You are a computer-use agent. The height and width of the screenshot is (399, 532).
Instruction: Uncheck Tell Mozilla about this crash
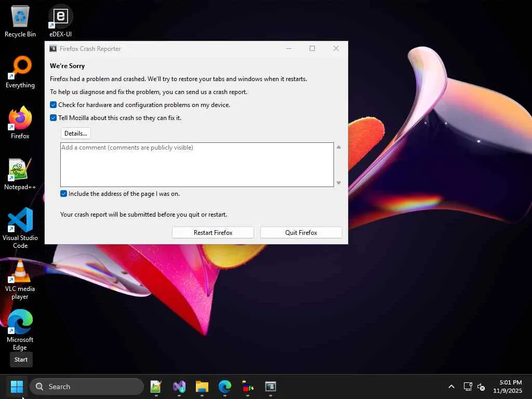point(54,118)
